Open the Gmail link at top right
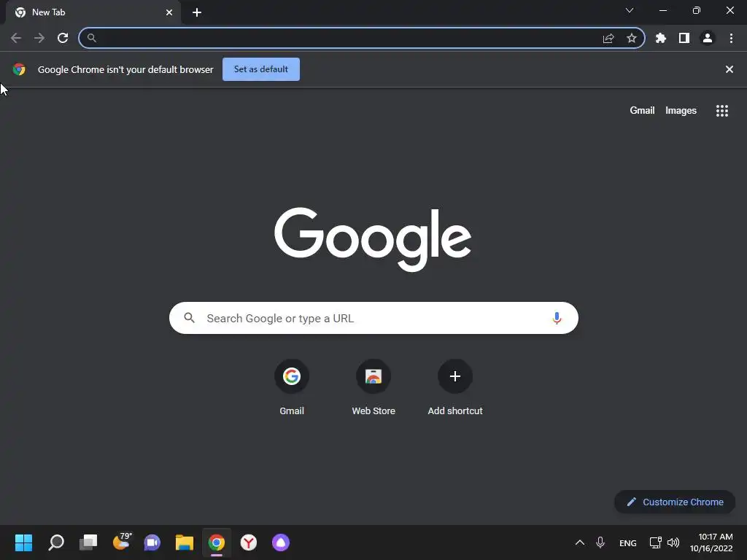 click(642, 111)
